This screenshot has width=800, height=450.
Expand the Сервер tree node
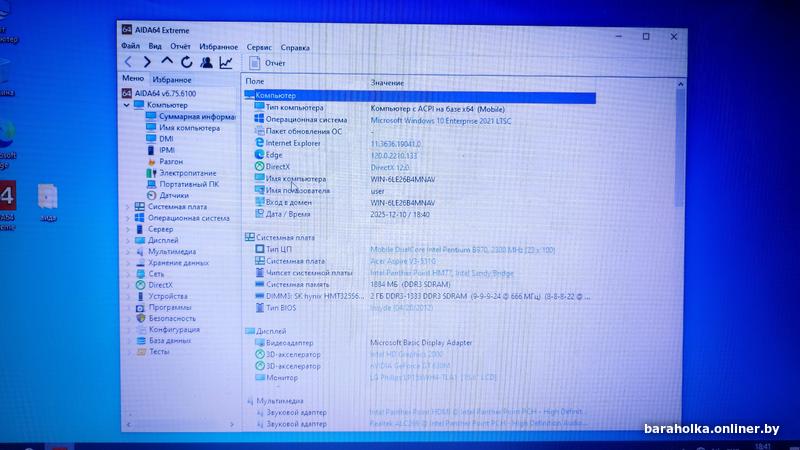128,229
